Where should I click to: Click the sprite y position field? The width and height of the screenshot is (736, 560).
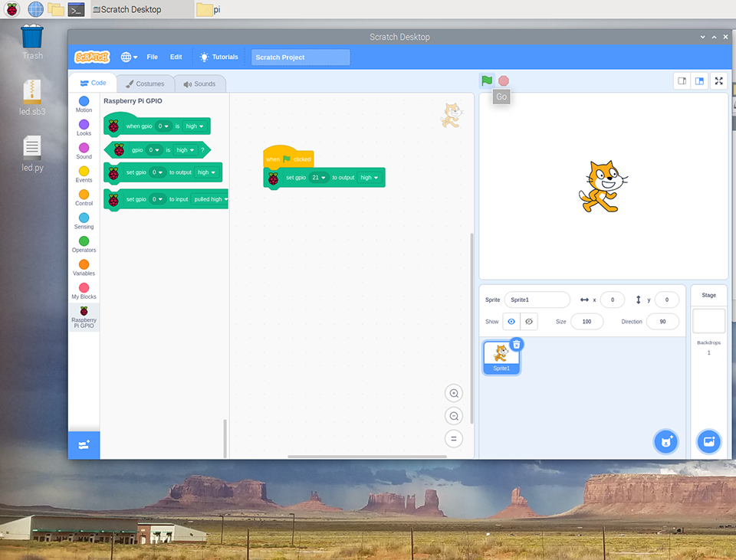click(666, 300)
